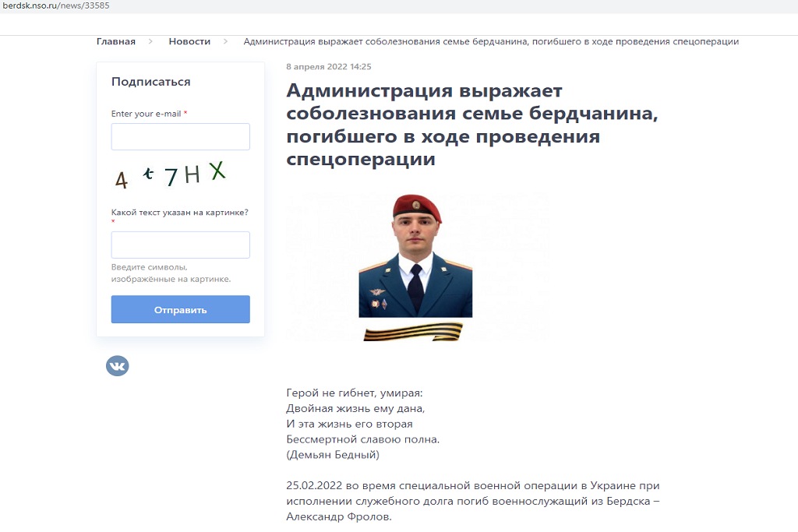798x532 pixels.
Task: Click the Демьян Бедный poem attribution
Action: pos(333,455)
